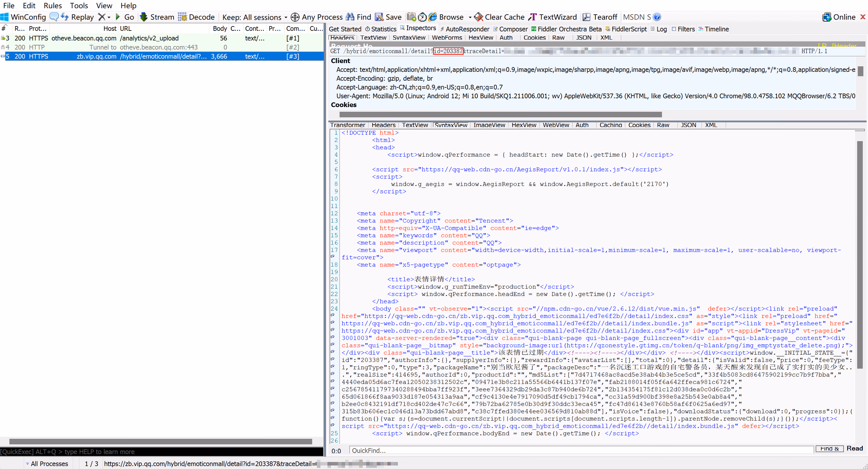Open the View menu
The width and height of the screenshot is (868, 469).
point(104,6)
